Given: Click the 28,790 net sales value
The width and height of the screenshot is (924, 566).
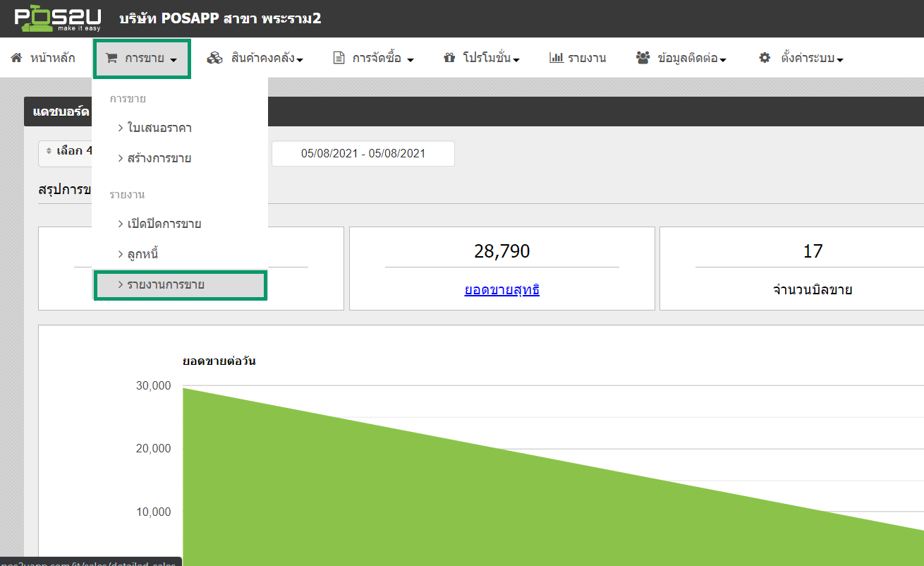Looking at the screenshot, I should (x=502, y=251).
